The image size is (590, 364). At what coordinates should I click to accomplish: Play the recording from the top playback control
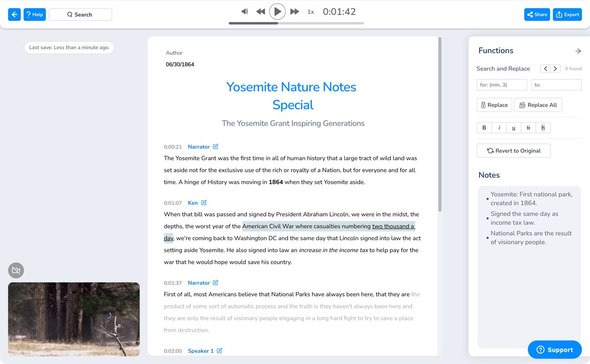click(277, 11)
